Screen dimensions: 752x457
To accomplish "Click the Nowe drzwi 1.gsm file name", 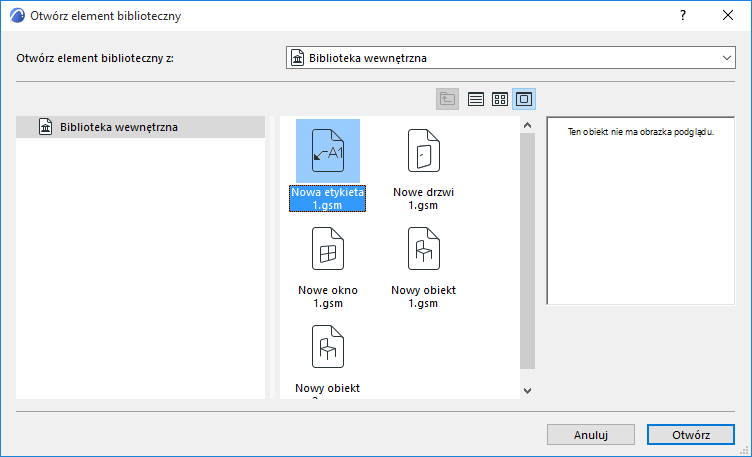I will coord(423,199).
